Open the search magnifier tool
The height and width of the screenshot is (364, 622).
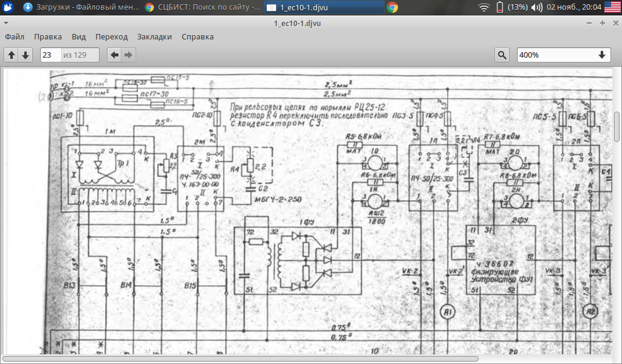502,55
